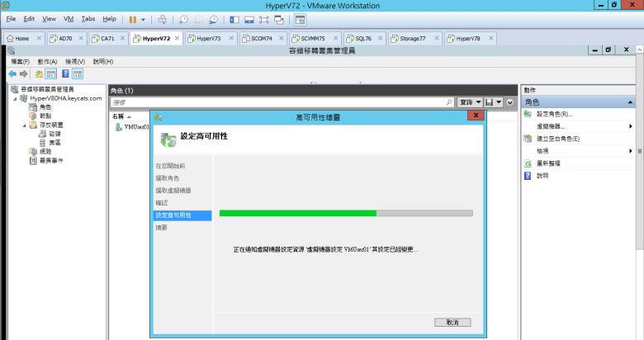
Task: Select 節點 node in the cluster tree
Action: pos(45,116)
